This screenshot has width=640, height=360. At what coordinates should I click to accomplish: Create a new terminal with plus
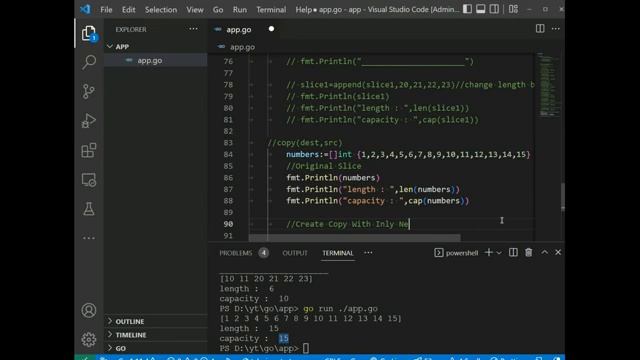click(488, 253)
